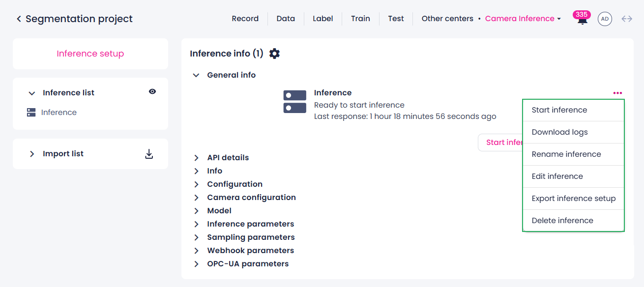644x287 pixels.
Task: Choose Export inference setup from the menu
Action: 573,199
